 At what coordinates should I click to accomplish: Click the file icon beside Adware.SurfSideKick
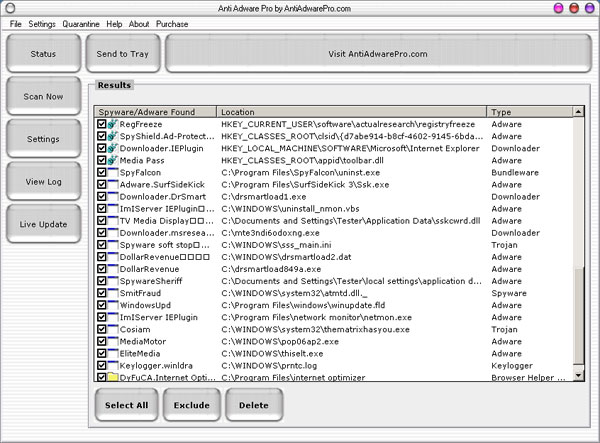coord(112,184)
